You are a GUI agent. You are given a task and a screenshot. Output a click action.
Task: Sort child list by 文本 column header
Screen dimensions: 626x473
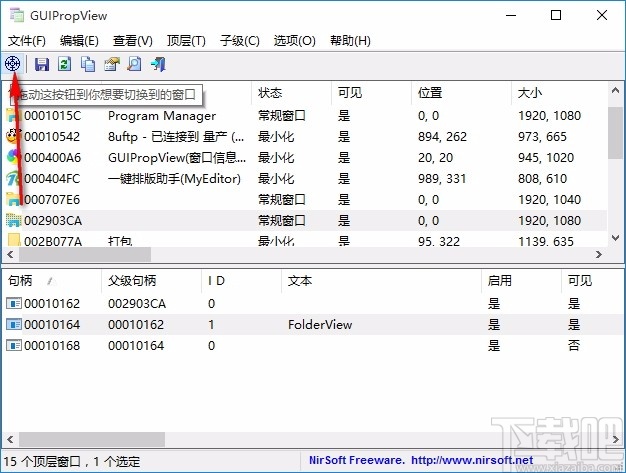pyautogui.click(x=381, y=281)
